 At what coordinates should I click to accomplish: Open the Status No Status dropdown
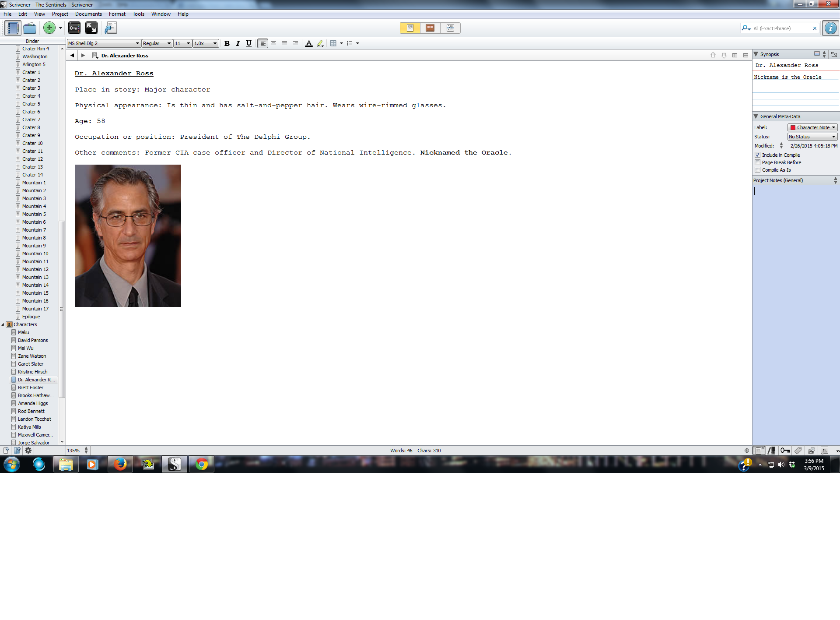tap(812, 137)
